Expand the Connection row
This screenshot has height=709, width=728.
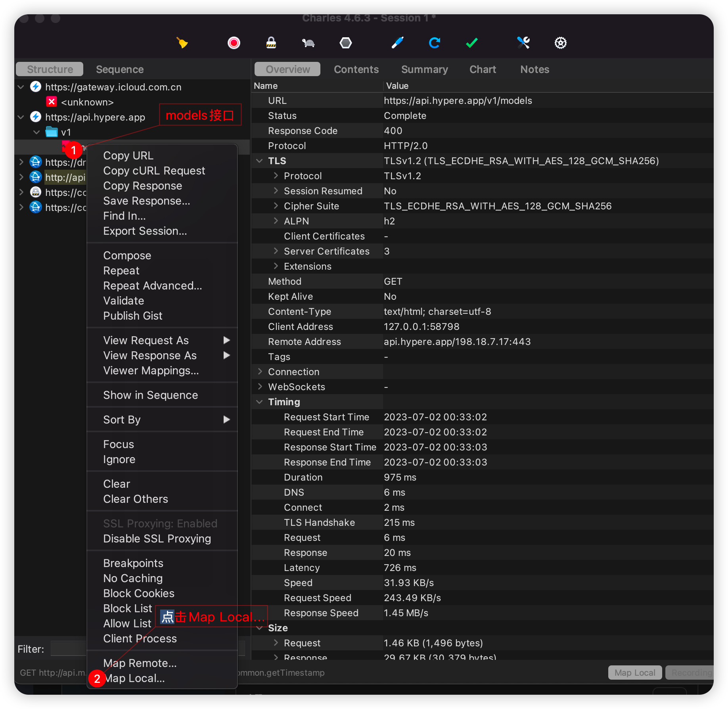260,372
